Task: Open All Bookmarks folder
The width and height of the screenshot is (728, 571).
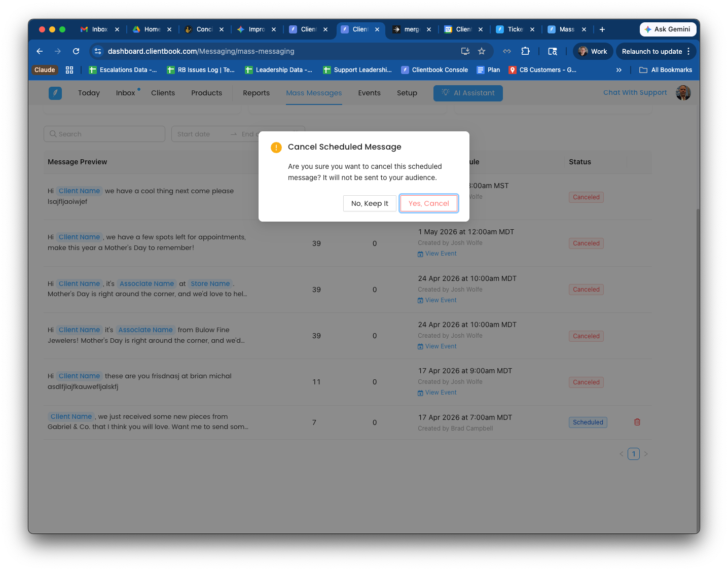Action: click(666, 70)
